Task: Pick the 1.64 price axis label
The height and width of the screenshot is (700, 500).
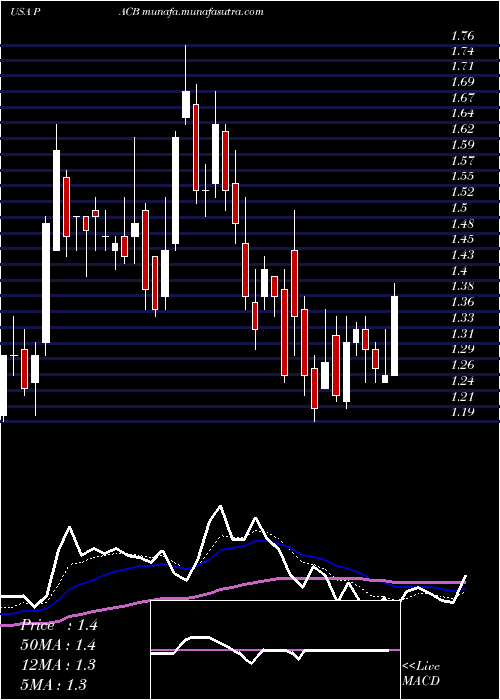Action: click(462, 114)
